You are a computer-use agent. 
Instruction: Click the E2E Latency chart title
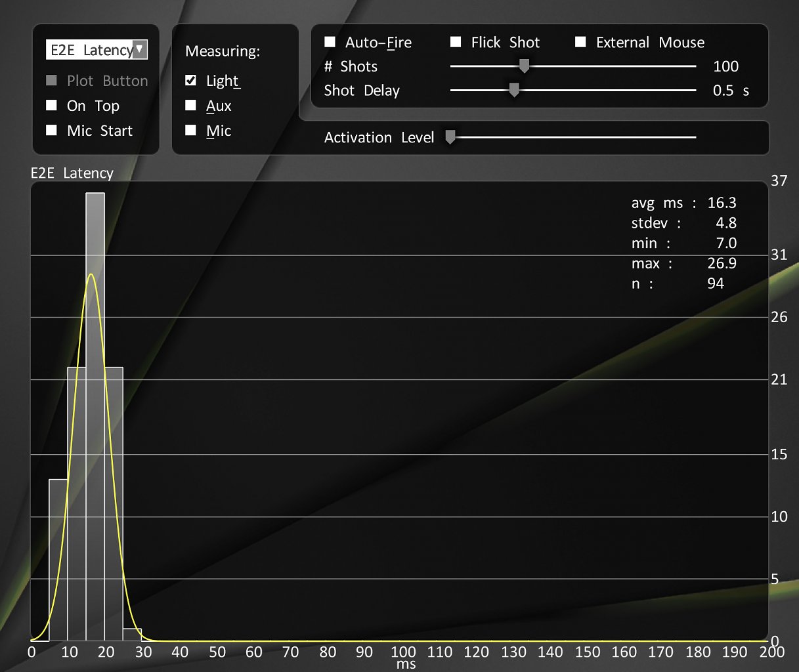click(x=72, y=173)
